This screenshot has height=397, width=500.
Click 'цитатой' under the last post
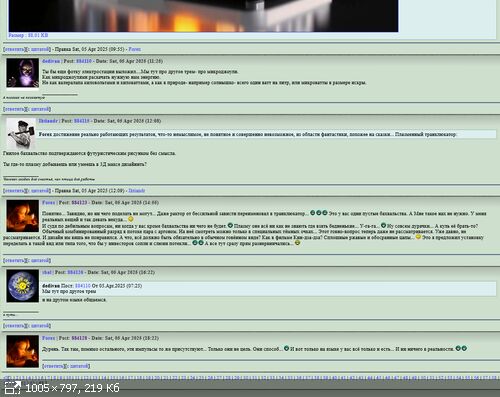(x=79, y=366)
